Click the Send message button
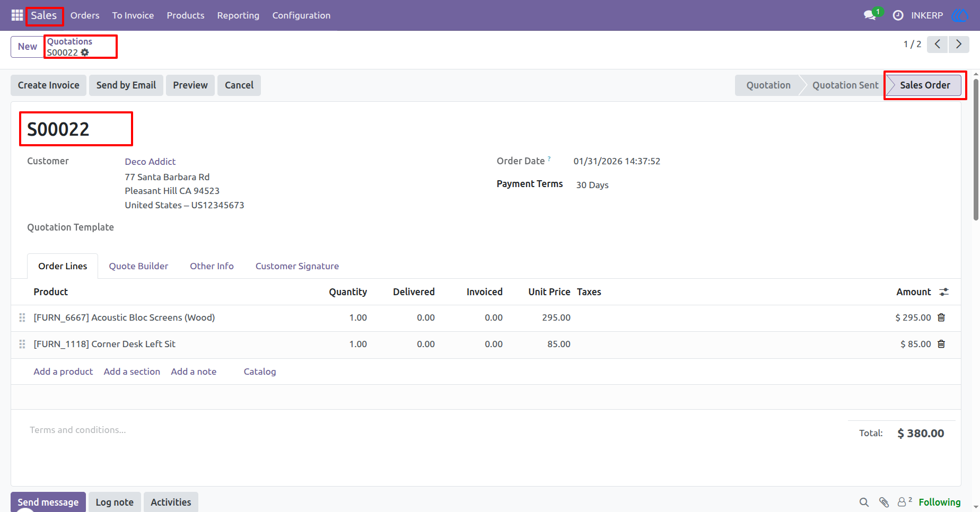This screenshot has width=980, height=512. (48, 502)
